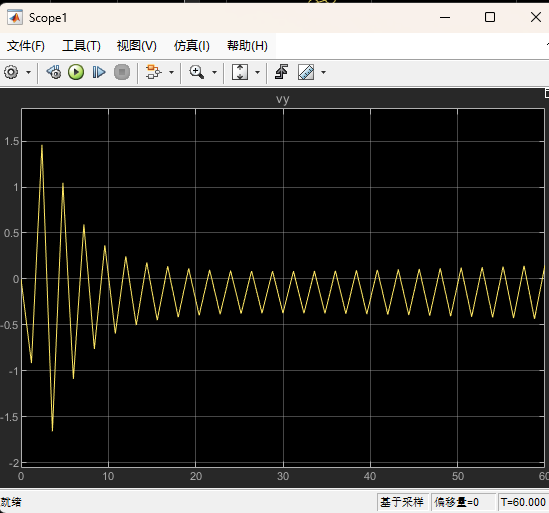The image size is (549, 513).
Task: Click the 10 x-axis tick label
Action: pos(108,476)
